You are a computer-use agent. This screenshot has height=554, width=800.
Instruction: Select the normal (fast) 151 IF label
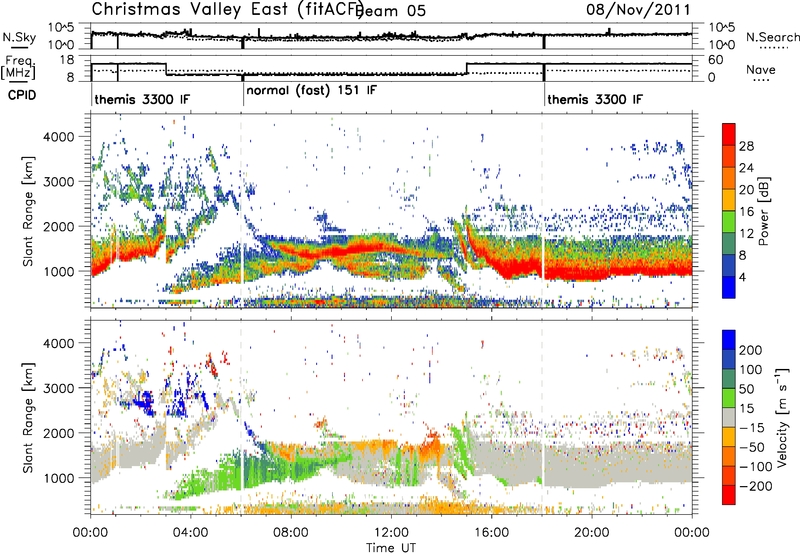point(312,90)
